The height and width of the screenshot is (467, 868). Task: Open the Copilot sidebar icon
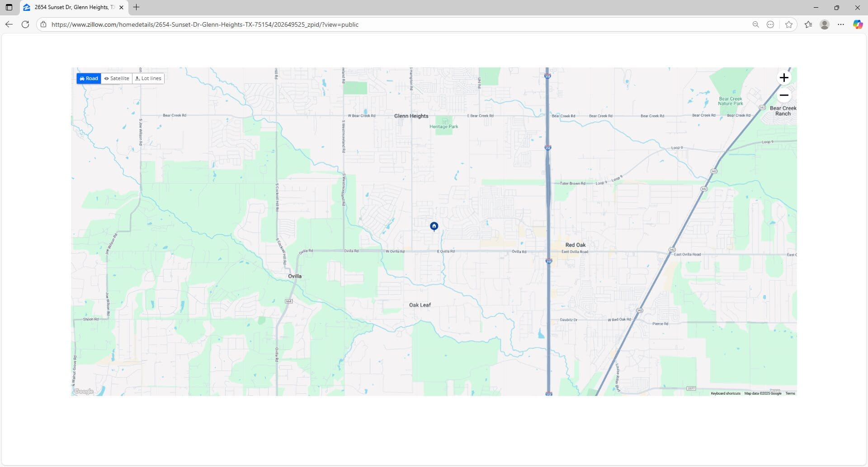857,24
